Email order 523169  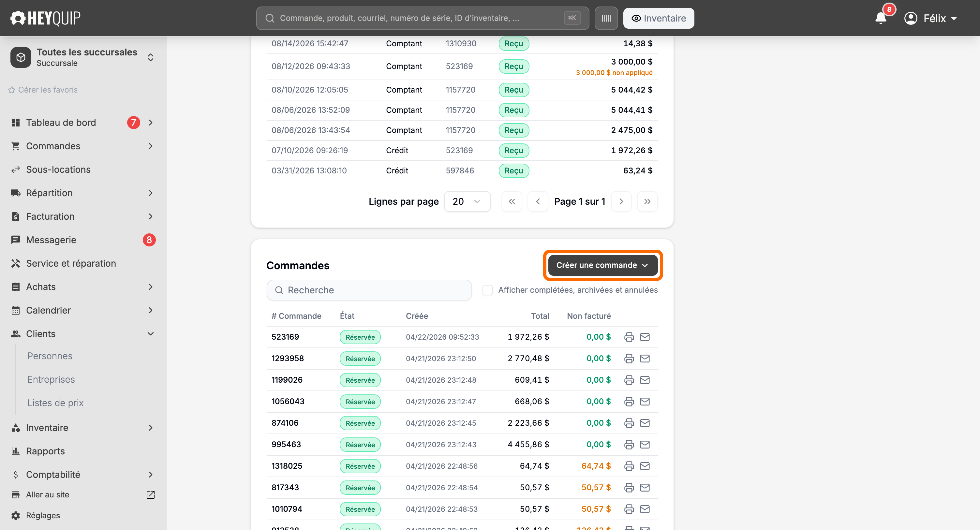[645, 337]
